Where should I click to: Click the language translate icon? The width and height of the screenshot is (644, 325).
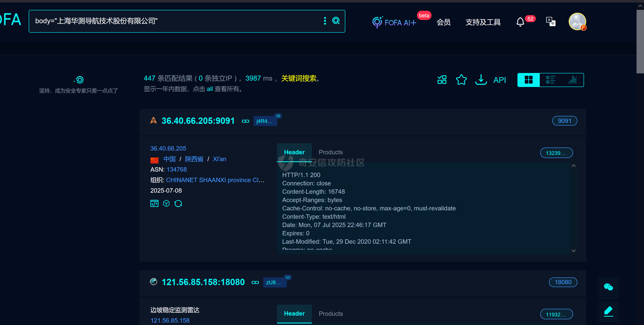550,21
